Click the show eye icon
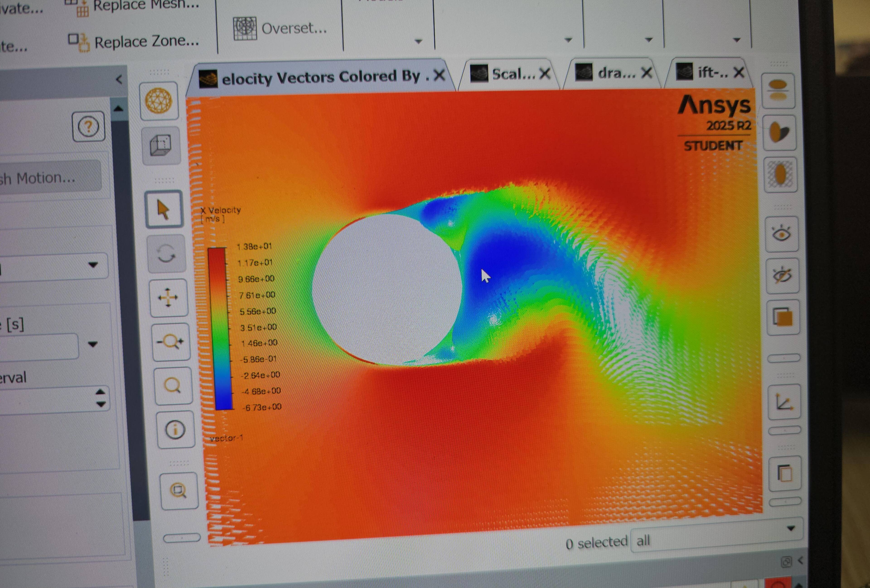Image resolution: width=870 pixels, height=588 pixels. [781, 234]
